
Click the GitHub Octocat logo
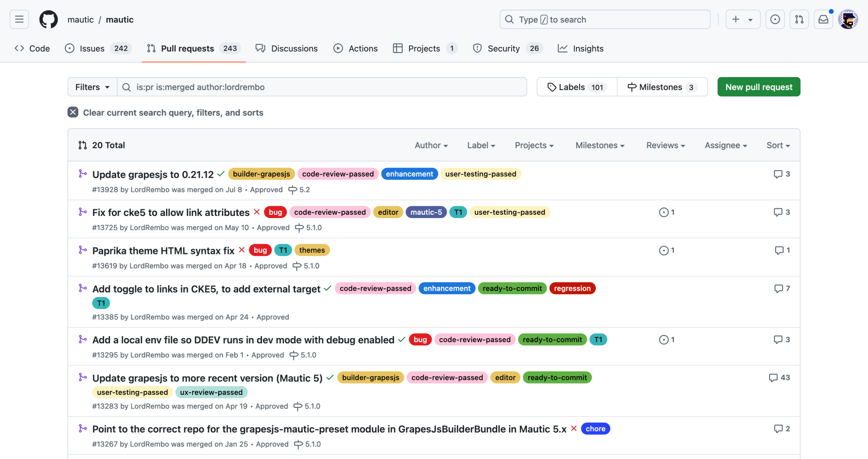tap(48, 19)
